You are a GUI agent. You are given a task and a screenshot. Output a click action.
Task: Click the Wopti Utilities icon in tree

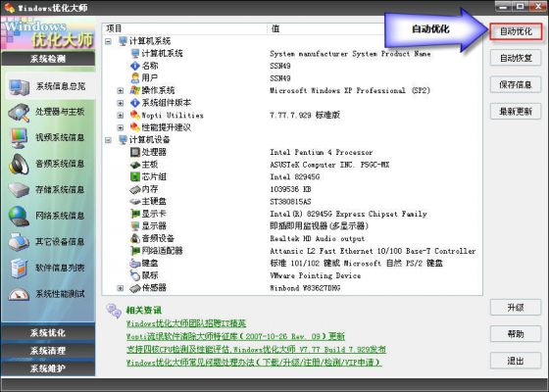pyautogui.click(x=135, y=115)
